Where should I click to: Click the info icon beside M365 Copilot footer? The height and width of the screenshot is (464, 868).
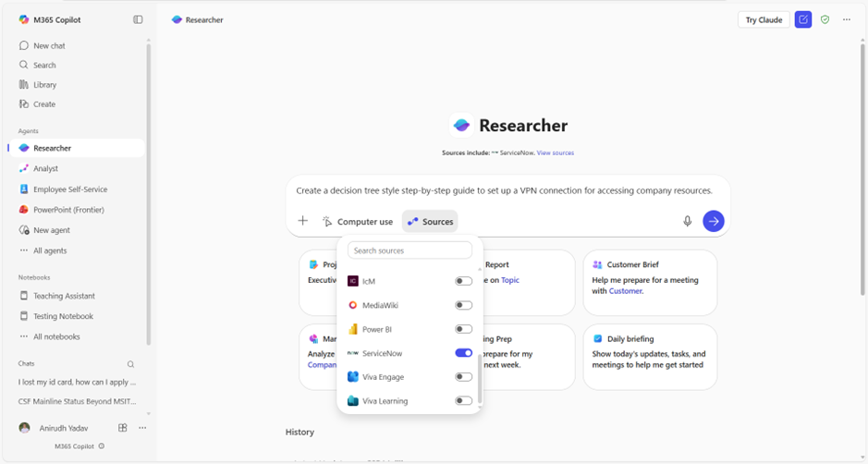(102, 446)
